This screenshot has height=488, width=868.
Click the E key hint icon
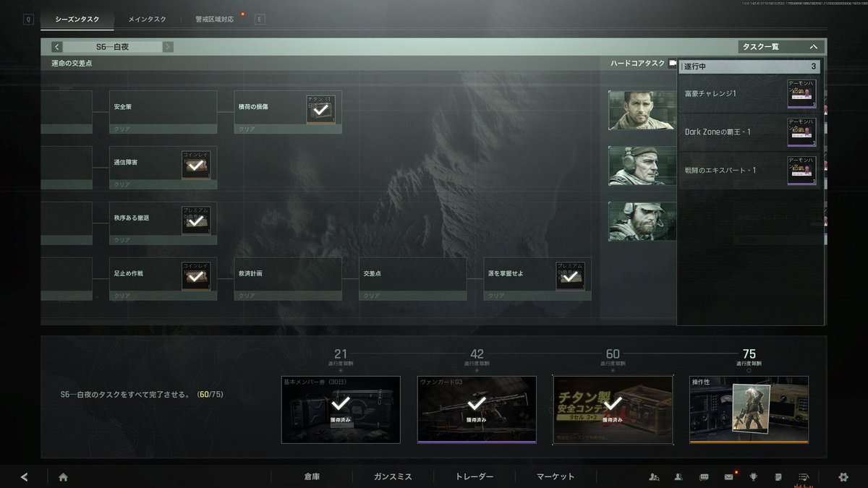pos(260,20)
